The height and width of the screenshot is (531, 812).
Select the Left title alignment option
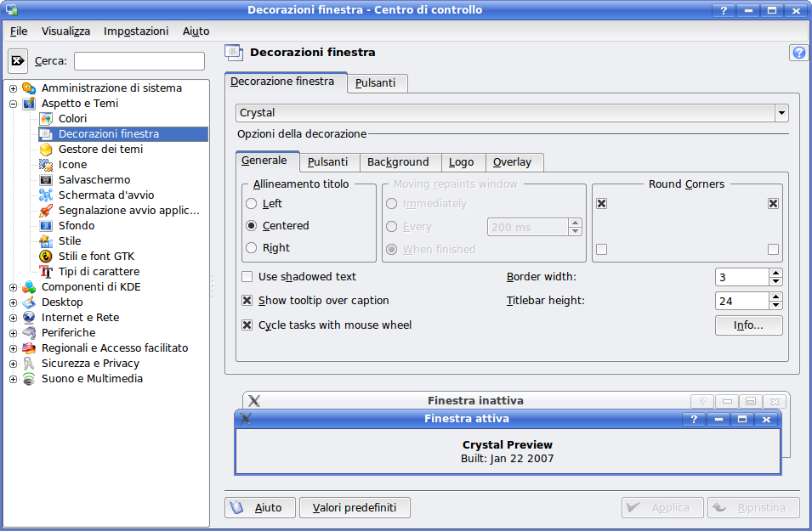point(251,204)
